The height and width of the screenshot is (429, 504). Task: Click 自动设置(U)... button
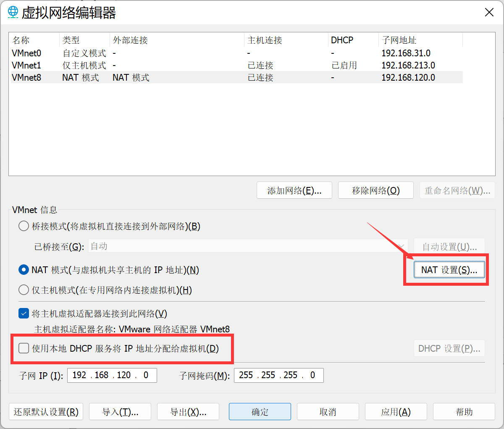[449, 247]
